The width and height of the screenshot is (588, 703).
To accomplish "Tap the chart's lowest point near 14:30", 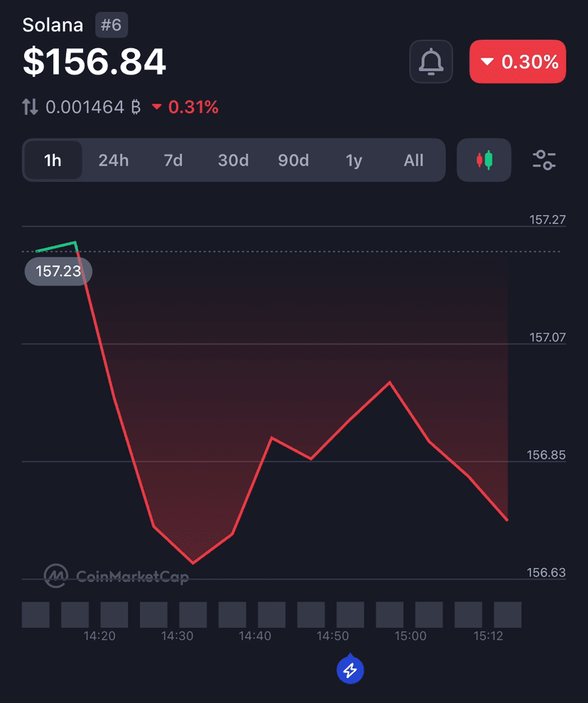I will pos(193,562).
